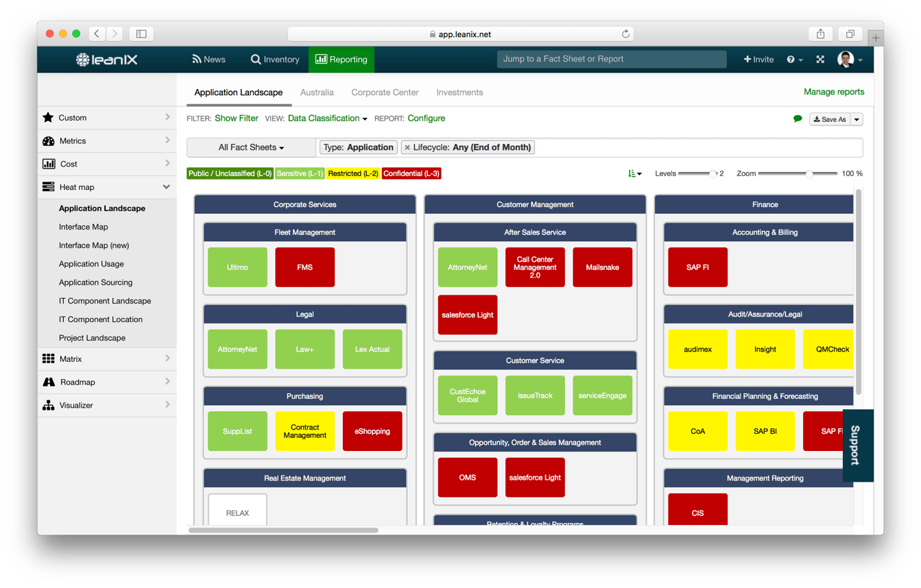Image resolution: width=921 pixels, height=588 pixels.
Task: Select IT Component Location report
Action: [101, 319]
